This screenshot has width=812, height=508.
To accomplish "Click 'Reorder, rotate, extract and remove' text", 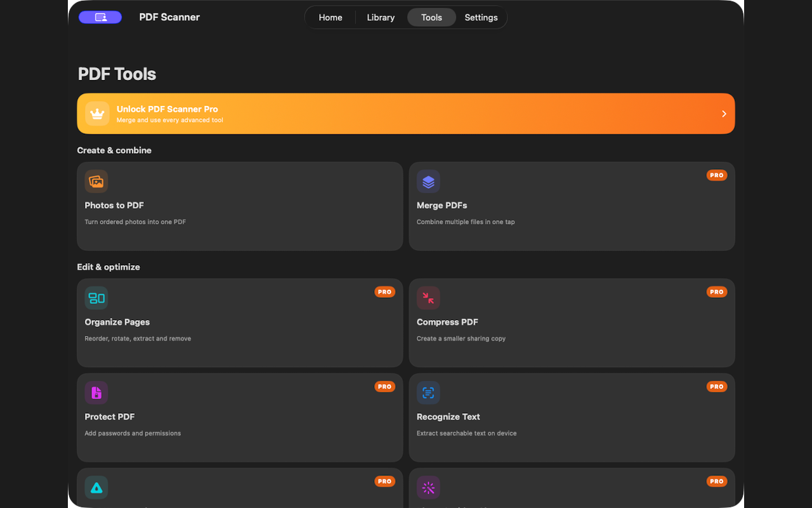I will 138,339.
